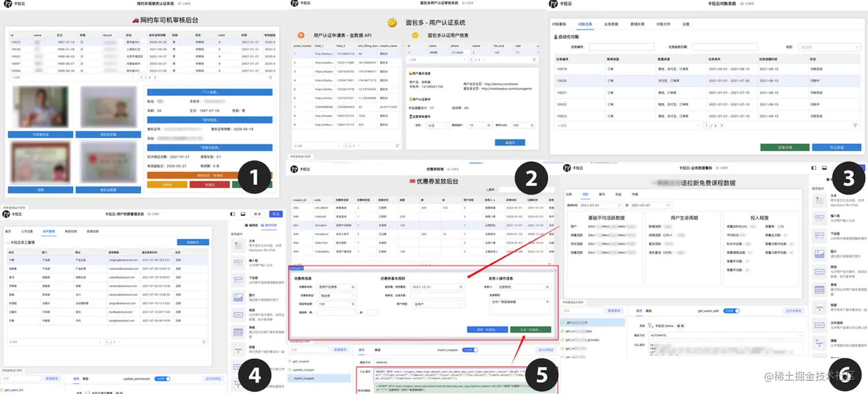
Task: Open the 状态 dropdown in the 对账任务 filter
Action: (830, 47)
